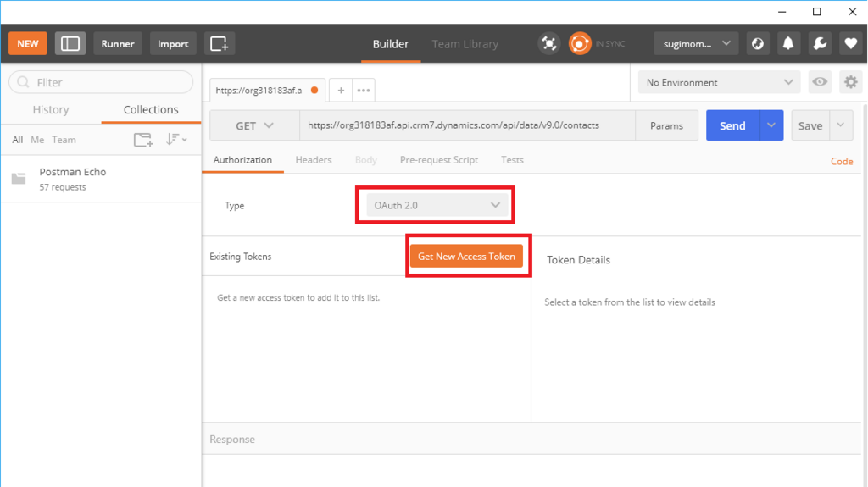
Task: Toggle the sidebar layout icon
Action: [70, 44]
